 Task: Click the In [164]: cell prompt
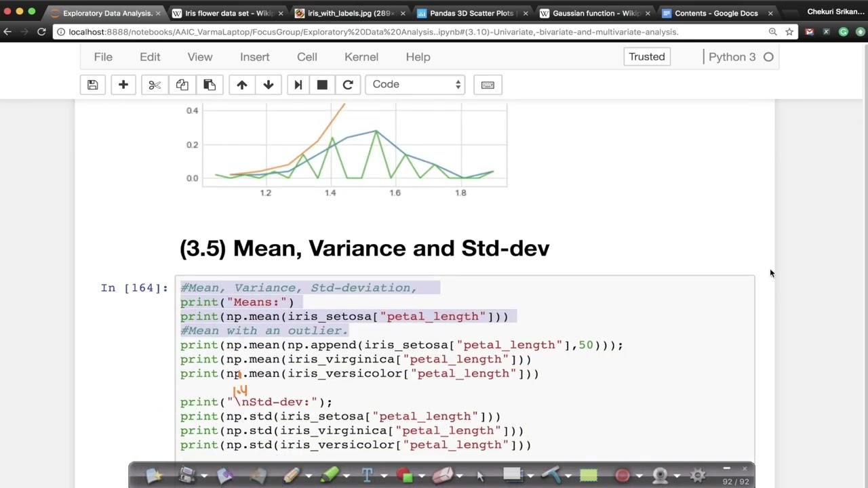134,288
